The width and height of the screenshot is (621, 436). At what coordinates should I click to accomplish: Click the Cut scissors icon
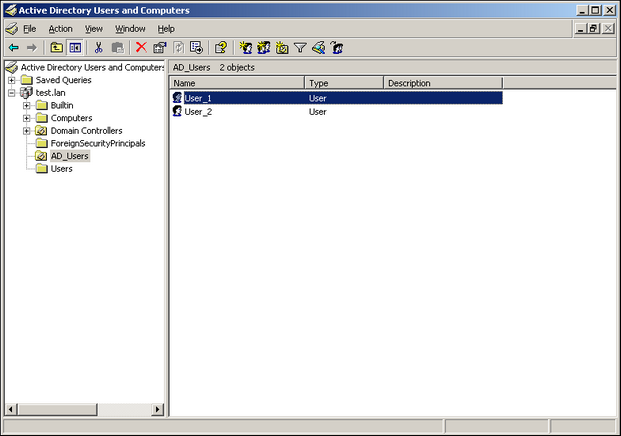pos(99,47)
